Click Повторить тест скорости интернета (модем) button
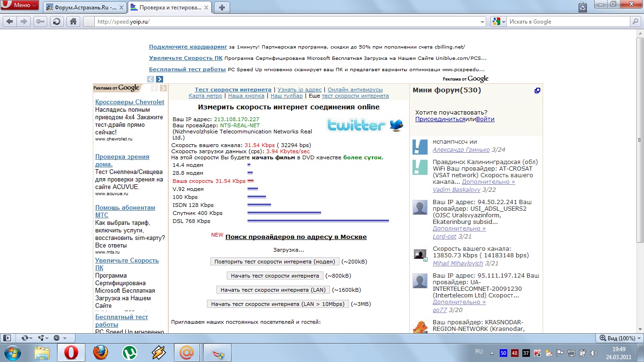The height and width of the screenshot is (362, 644). [274, 262]
